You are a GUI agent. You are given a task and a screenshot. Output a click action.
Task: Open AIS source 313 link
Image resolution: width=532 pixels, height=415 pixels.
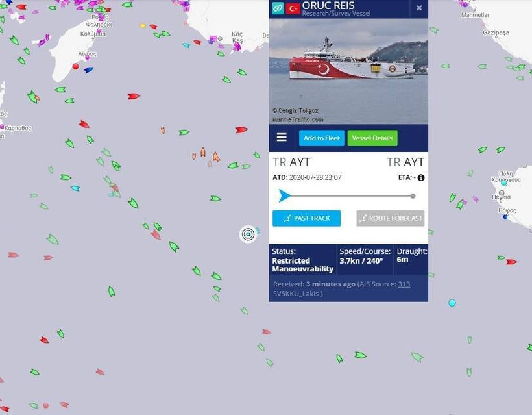[404, 284]
